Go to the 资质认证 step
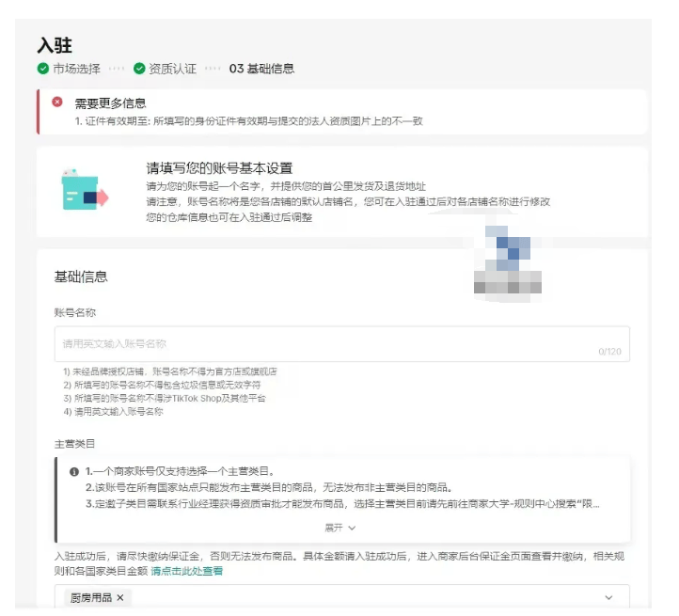Image resolution: width=679 pixels, height=616 pixels. coord(172,69)
